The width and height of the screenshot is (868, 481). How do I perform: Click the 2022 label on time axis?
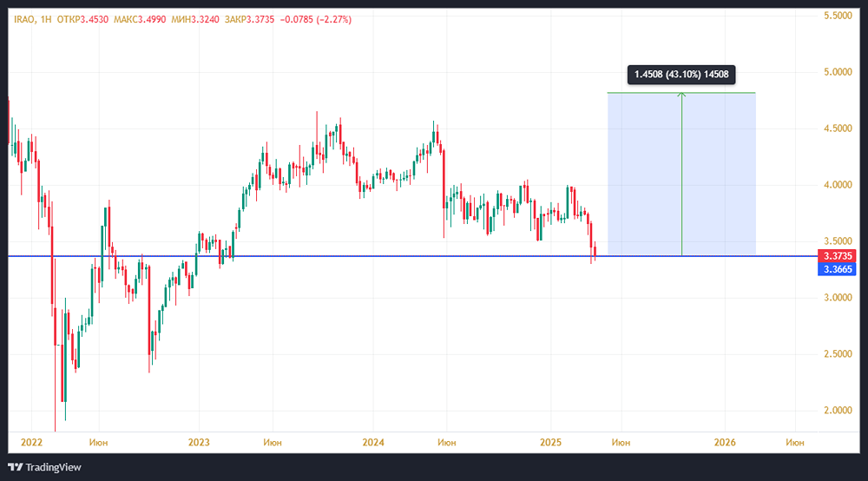click(31, 443)
